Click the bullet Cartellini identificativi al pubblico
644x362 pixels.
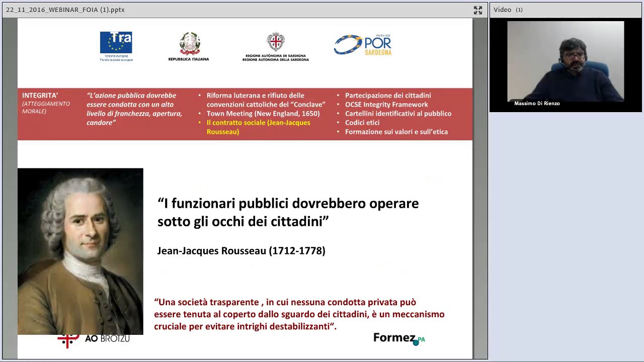[398, 114]
